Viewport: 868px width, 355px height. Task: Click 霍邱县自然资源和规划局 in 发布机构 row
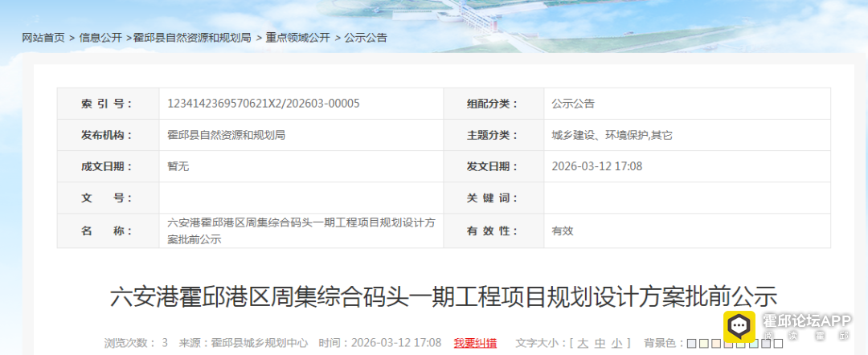click(x=226, y=135)
